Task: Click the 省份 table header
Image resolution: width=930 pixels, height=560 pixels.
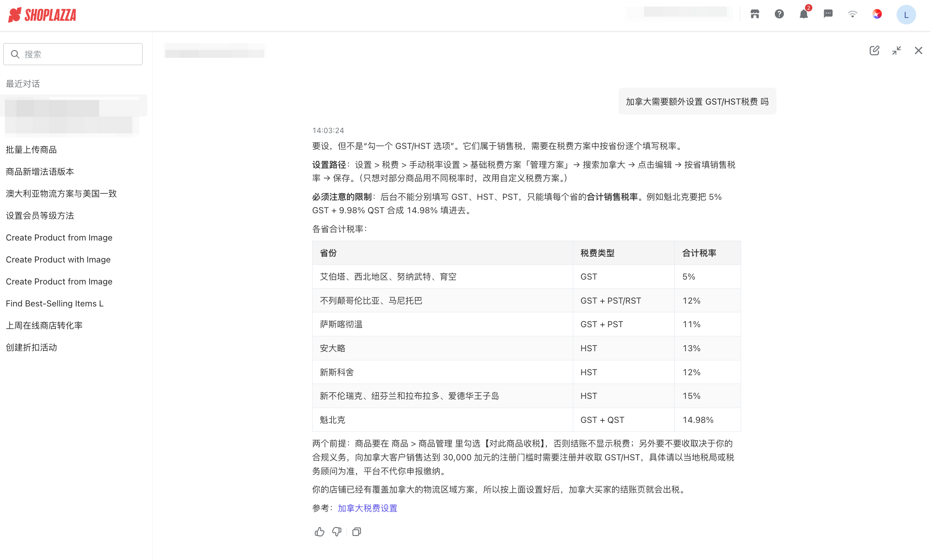Action: tap(443, 253)
